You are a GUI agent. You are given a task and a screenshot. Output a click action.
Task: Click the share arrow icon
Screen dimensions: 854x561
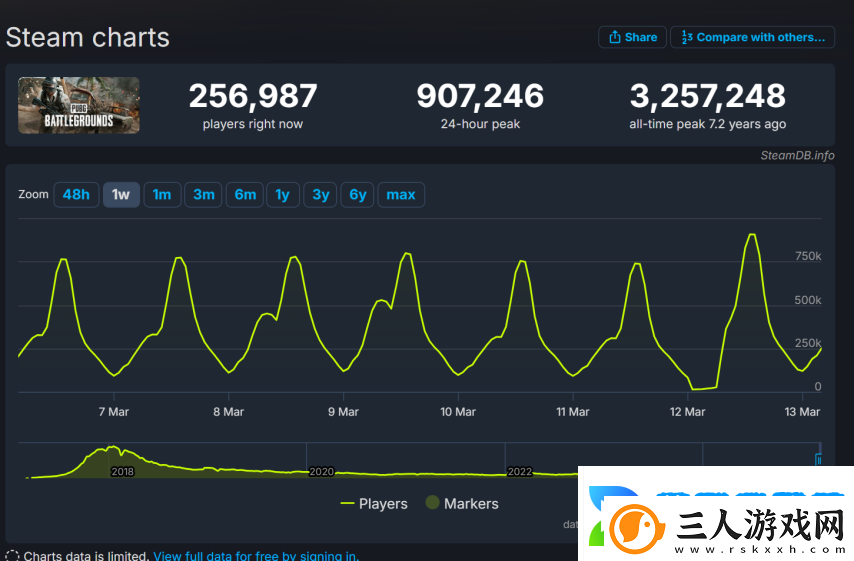tap(614, 37)
